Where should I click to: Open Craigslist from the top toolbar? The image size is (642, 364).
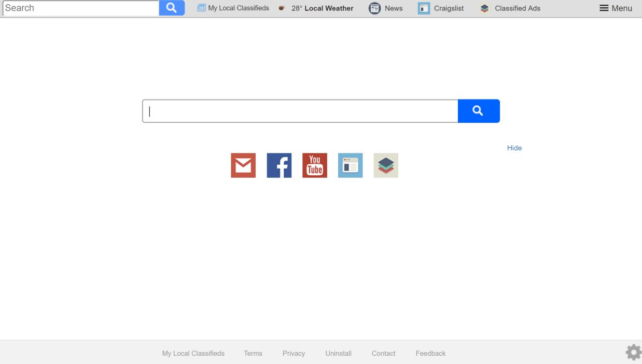(441, 8)
